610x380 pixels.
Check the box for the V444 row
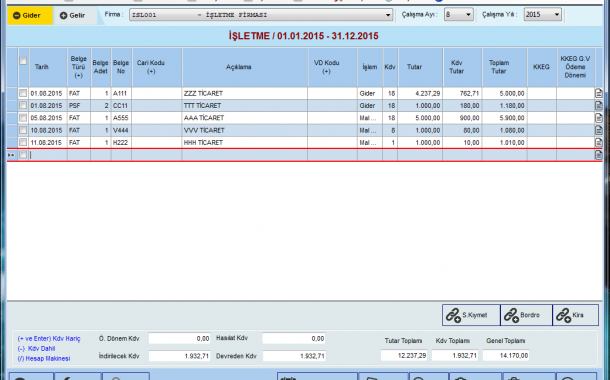[x=23, y=130]
